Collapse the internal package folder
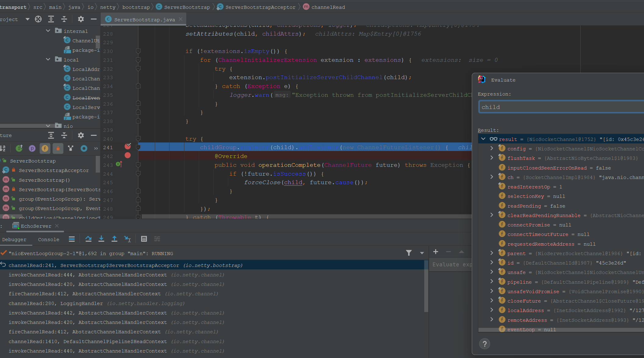644x358 pixels. (x=48, y=31)
